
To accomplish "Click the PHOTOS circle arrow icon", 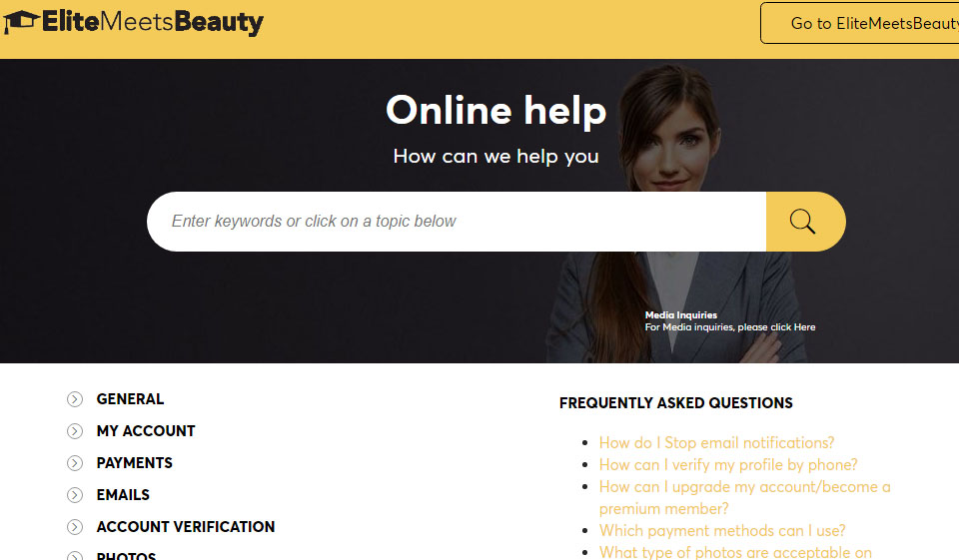I will (x=75, y=555).
